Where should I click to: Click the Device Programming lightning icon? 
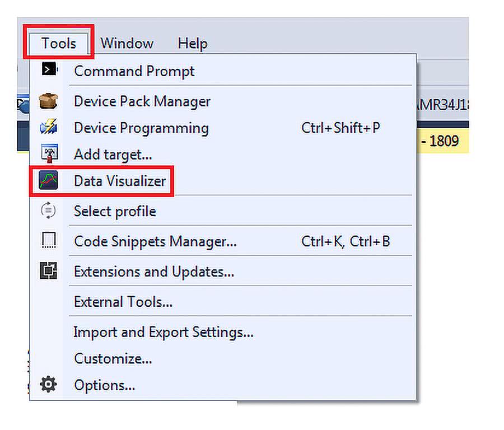point(49,128)
